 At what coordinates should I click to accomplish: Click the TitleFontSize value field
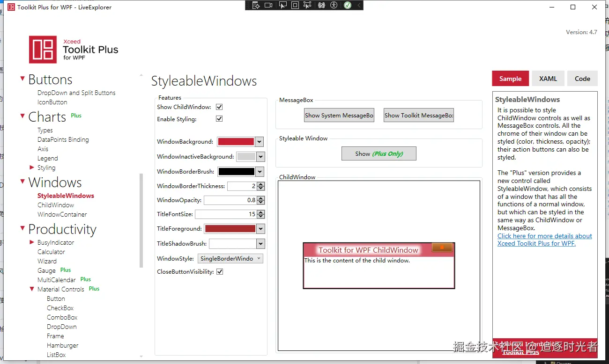(226, 214)
